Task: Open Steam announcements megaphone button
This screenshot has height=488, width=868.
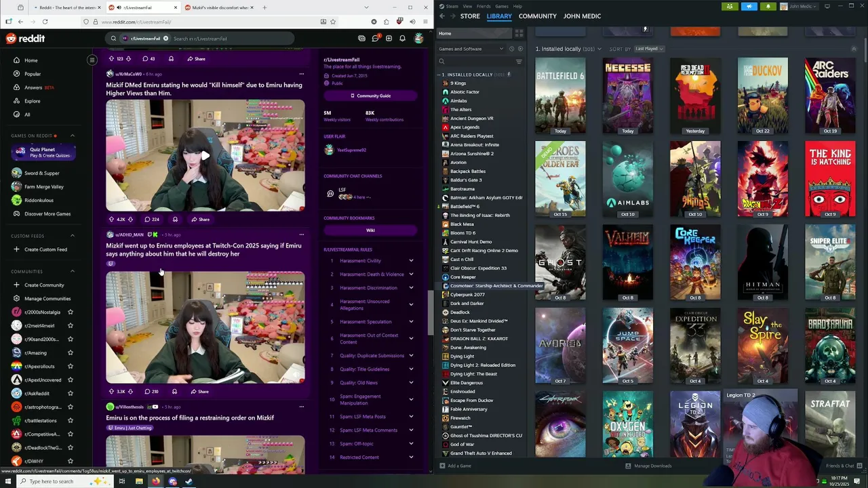Action: point(749,6)
